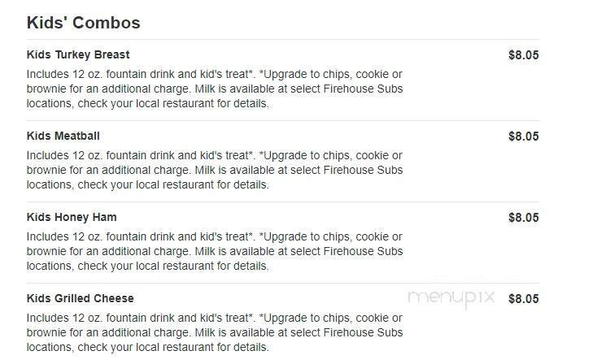Screen dimensions: 597x364
Task: Click "Firehouse Subs" in the Kids Meatball description
Action: click(x=364, y=170)
